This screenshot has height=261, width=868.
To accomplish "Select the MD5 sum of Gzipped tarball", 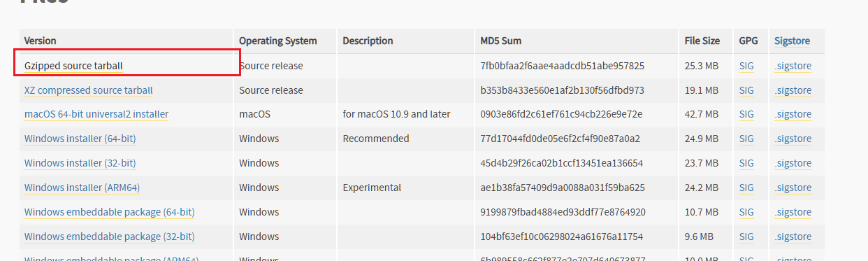I will pyautogui.click(x=562, y=66).
